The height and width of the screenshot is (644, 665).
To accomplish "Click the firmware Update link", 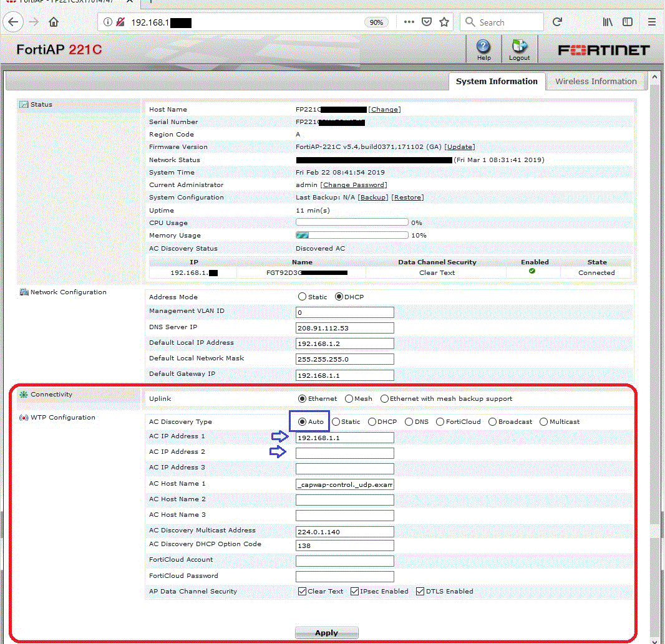I will click(x=460, y=147).
